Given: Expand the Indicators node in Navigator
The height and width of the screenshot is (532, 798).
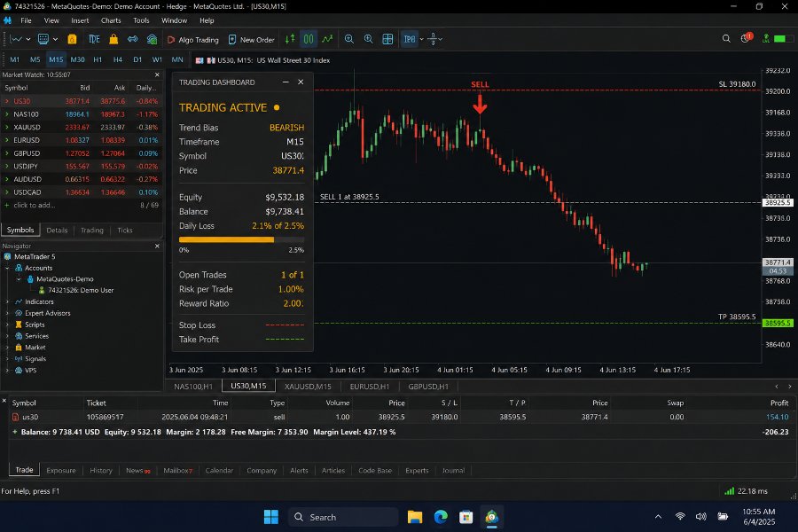Looking at the screenshot, I should 7,301.
